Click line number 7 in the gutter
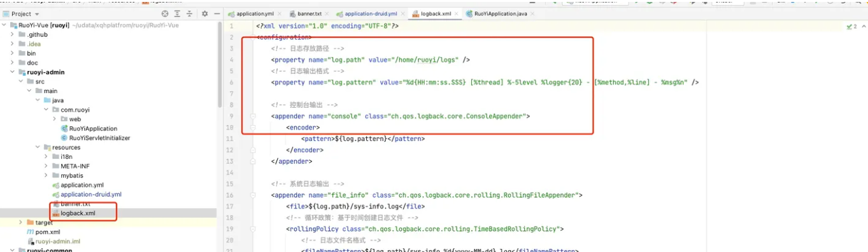Image resolution: width=868 pixels, height=252 pixels. pos(232,94)
